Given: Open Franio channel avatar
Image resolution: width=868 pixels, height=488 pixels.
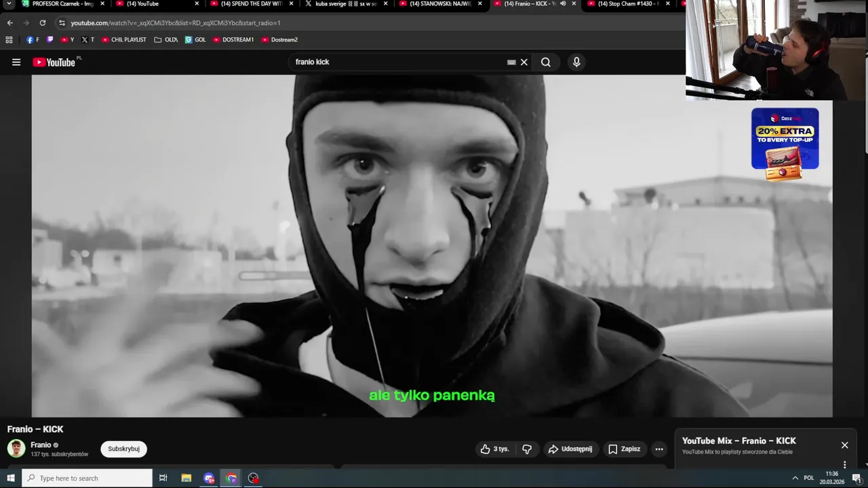Looking at the screenshot, I should click(16, 448).
